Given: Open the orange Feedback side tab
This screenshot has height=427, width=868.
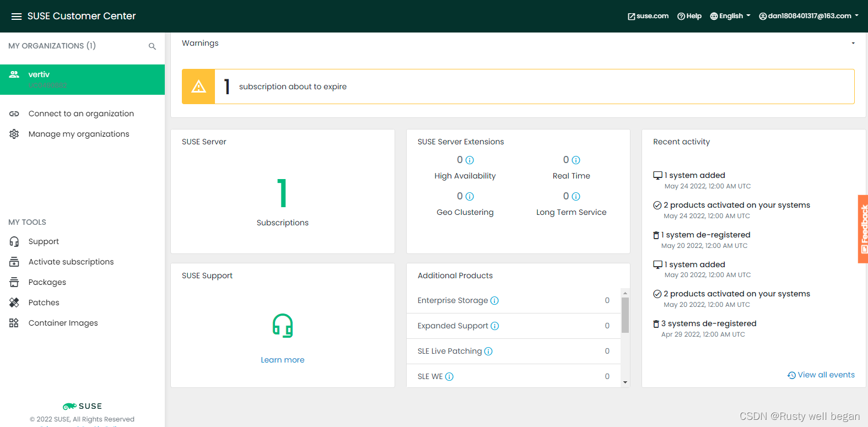Looking at the screenshot, I should pos(863,229).
